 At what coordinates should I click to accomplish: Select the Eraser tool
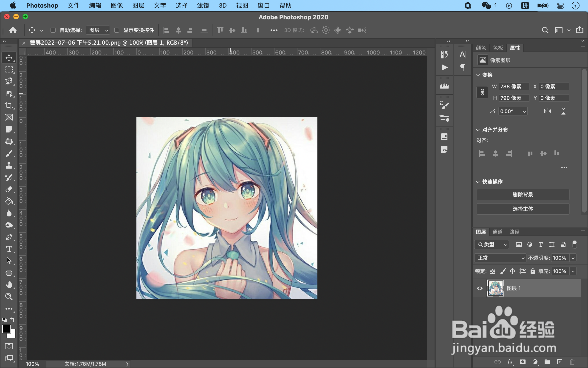pos(9,189)
